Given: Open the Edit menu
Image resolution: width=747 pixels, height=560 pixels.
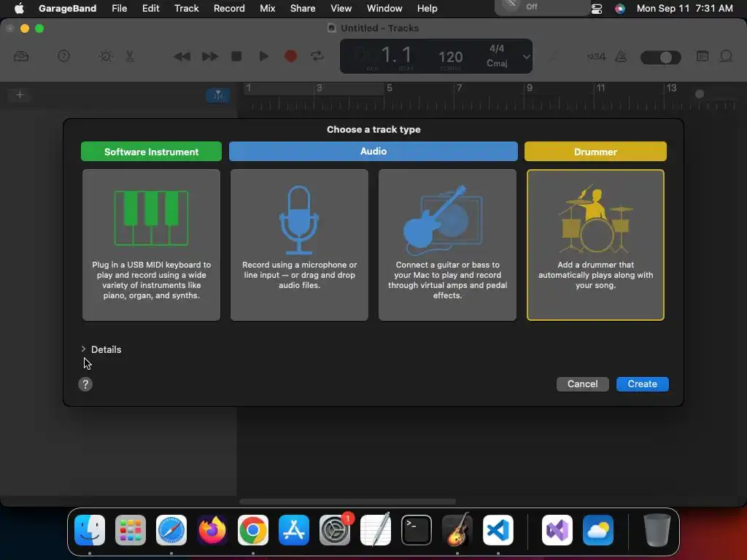Looking at the screenshot, I should (150, 8).
